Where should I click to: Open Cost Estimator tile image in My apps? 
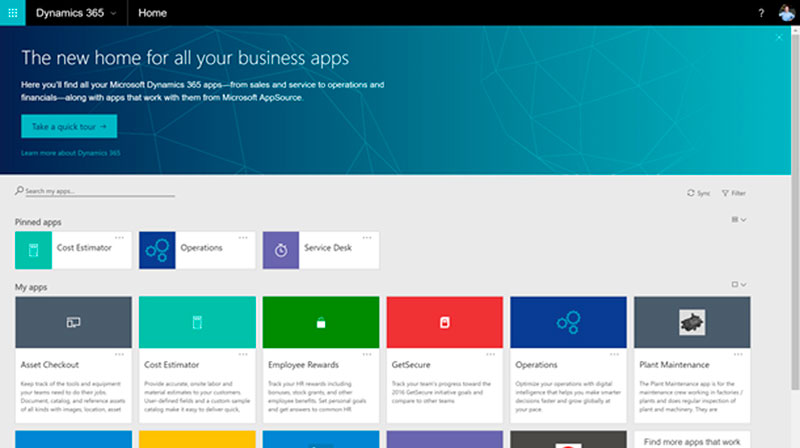click(197, 322)
